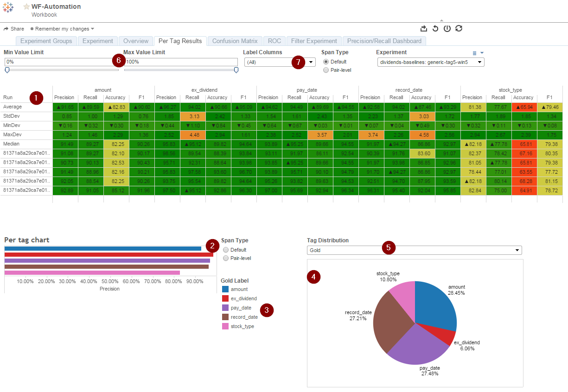Expand the Experiment dividends-baselines dropdown
Image resolution: width=568 pixels, height=392 pixels.
click(x=431, y=62)
